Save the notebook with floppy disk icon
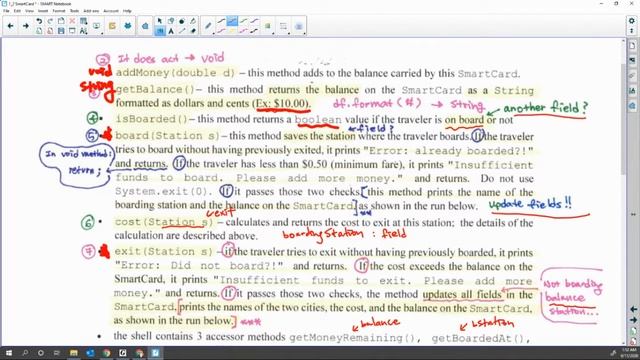The width and height of the screenshot is (640, 360). (61, 31)
